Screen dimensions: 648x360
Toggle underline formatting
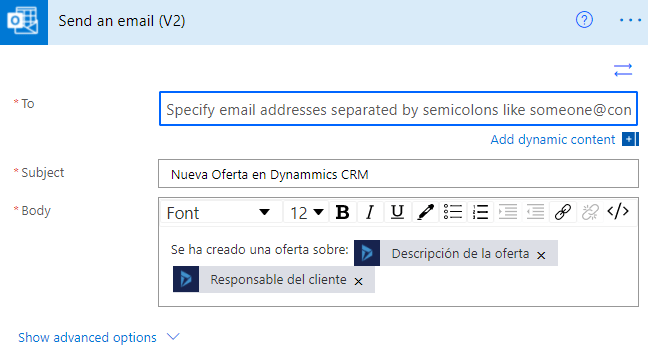397,212
